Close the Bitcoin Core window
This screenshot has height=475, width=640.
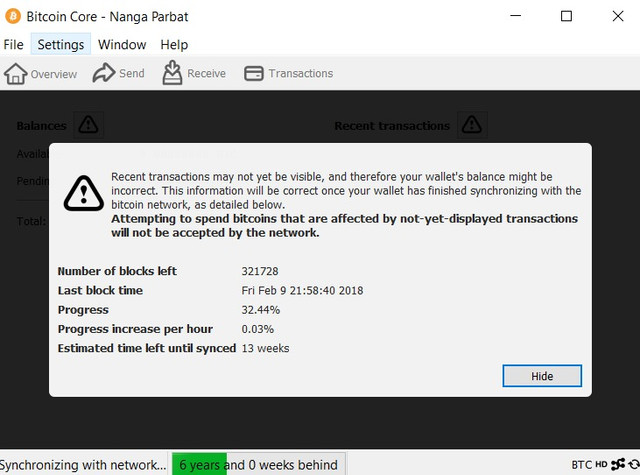618,16
